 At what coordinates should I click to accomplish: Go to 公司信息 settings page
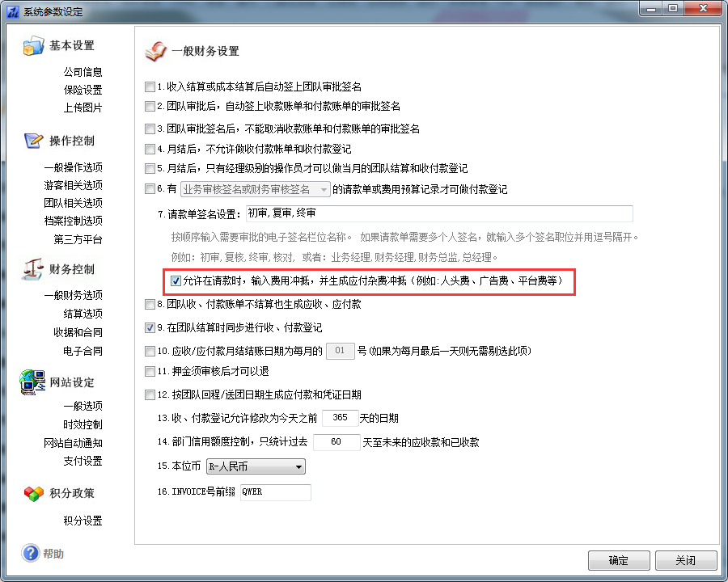click(83, 72)
